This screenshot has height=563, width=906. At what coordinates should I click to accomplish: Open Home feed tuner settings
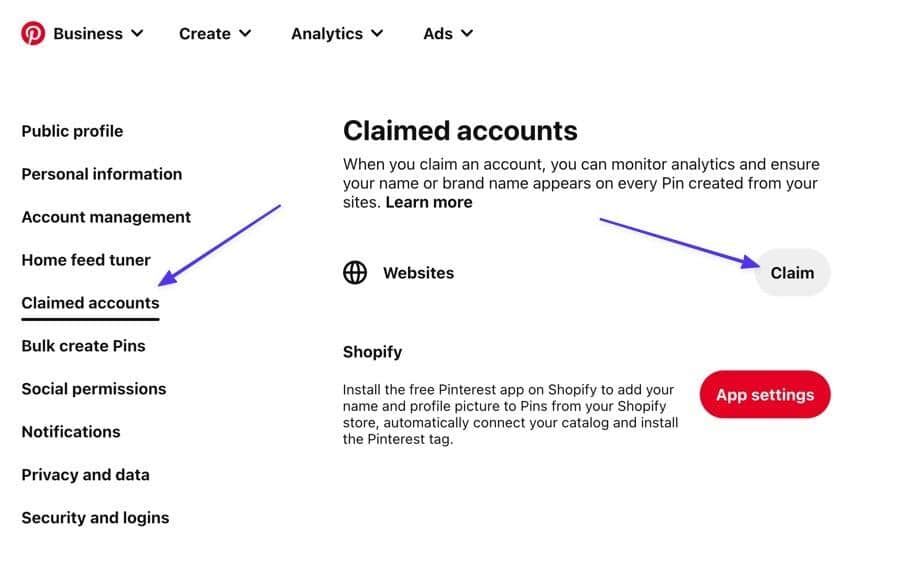pyautogui.click(x=86, y=260)
